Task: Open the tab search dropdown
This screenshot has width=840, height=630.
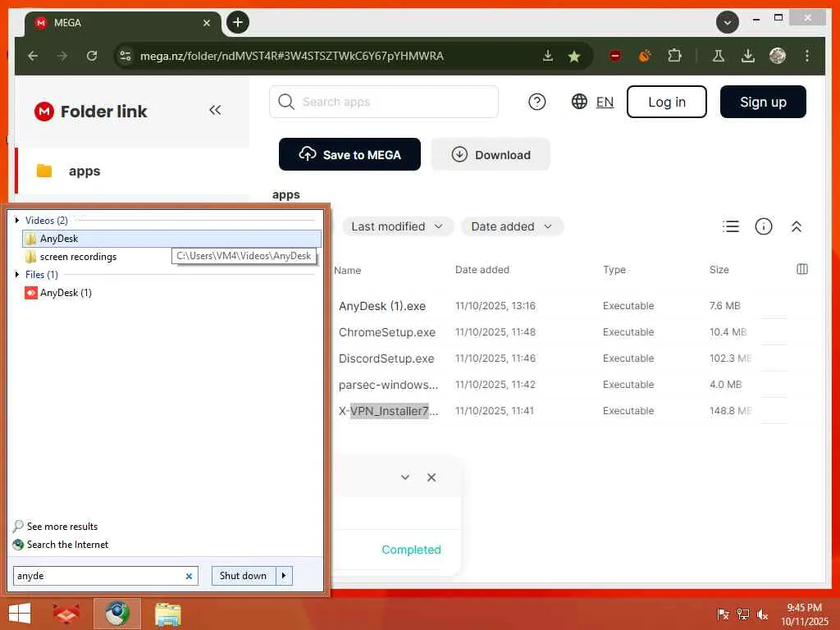Action: coord(728,22)
